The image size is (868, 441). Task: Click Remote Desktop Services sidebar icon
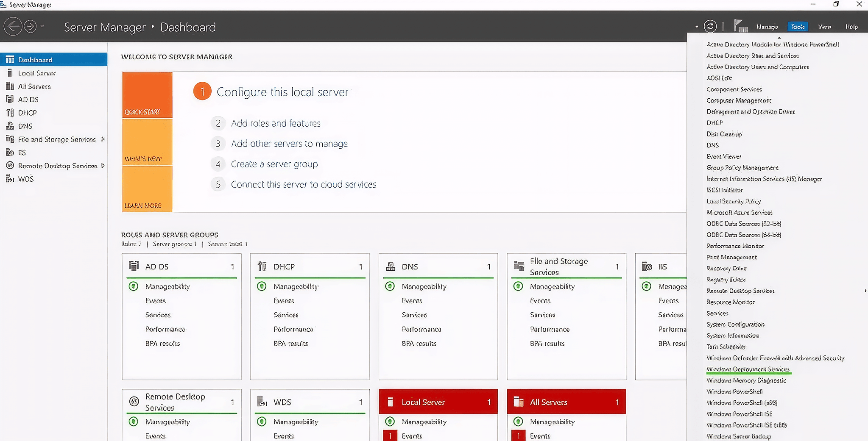coord(10,165)
